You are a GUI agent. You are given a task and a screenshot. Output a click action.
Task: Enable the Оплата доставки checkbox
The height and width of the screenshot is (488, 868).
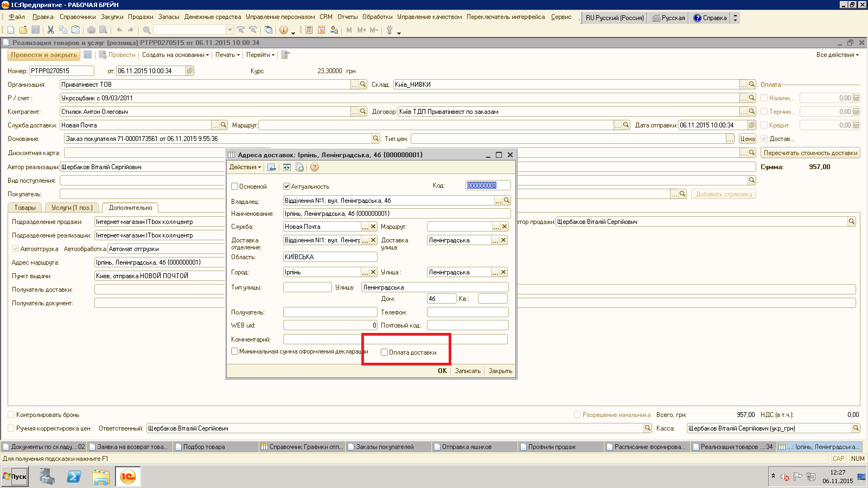(385, 352)
